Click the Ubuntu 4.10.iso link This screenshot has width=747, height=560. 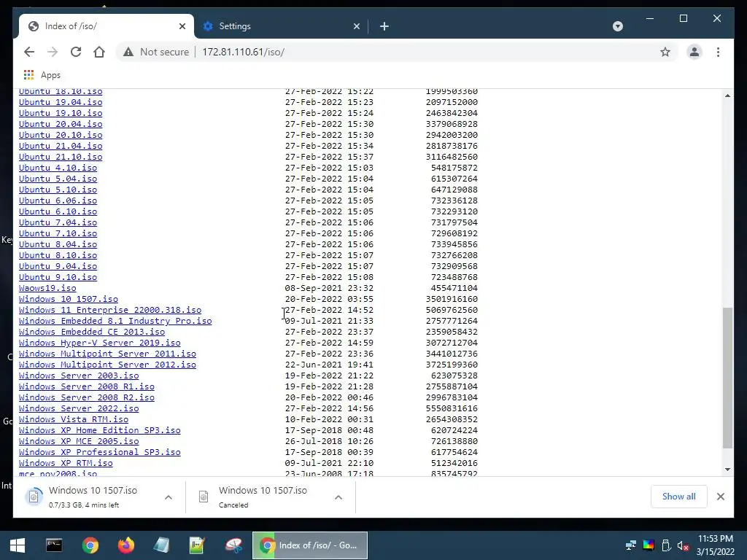pyautogui.click(x=58, y=168)
